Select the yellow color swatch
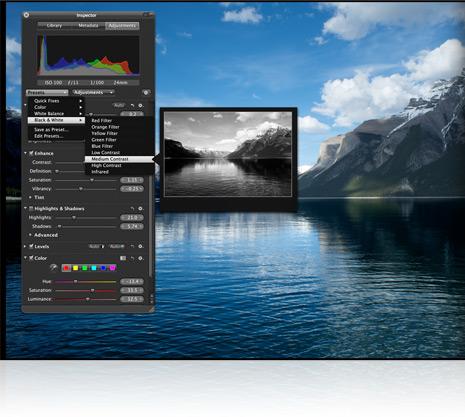This screenshot has width=465, height=417. [x=75, y=268]
